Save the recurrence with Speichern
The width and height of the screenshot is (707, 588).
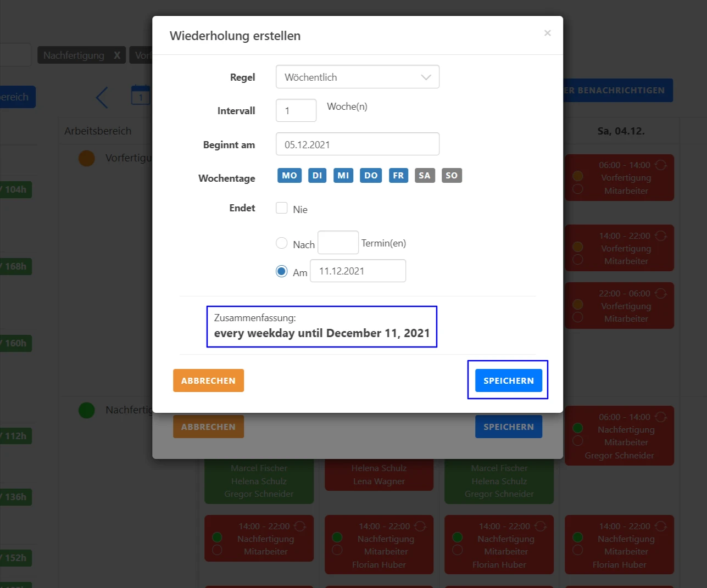(x=508, y=380)
